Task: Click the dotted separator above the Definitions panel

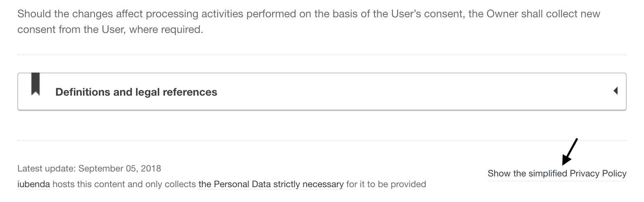Action: [322, 54]
